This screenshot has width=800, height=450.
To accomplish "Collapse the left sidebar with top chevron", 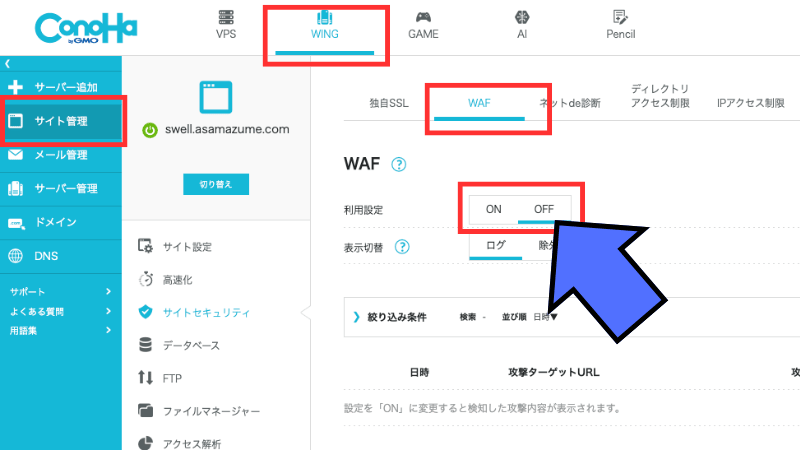I will pos(8,64).
